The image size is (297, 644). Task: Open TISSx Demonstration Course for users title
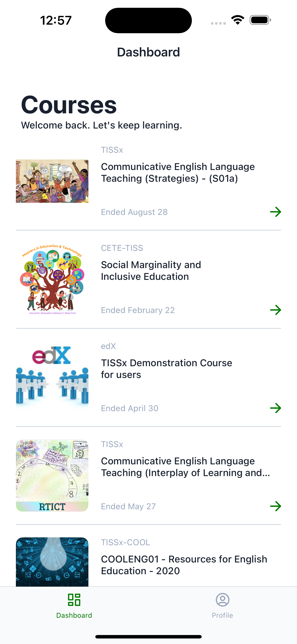[x=166, y=369]
